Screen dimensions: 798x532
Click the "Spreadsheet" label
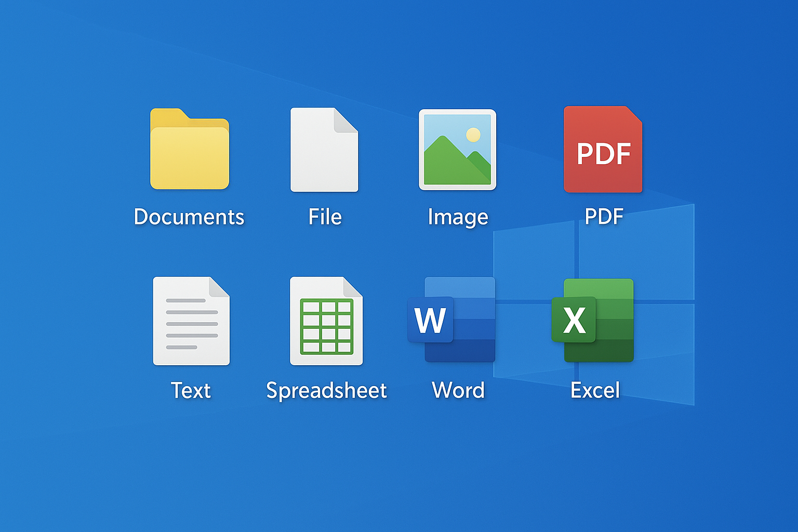(326, 391)
